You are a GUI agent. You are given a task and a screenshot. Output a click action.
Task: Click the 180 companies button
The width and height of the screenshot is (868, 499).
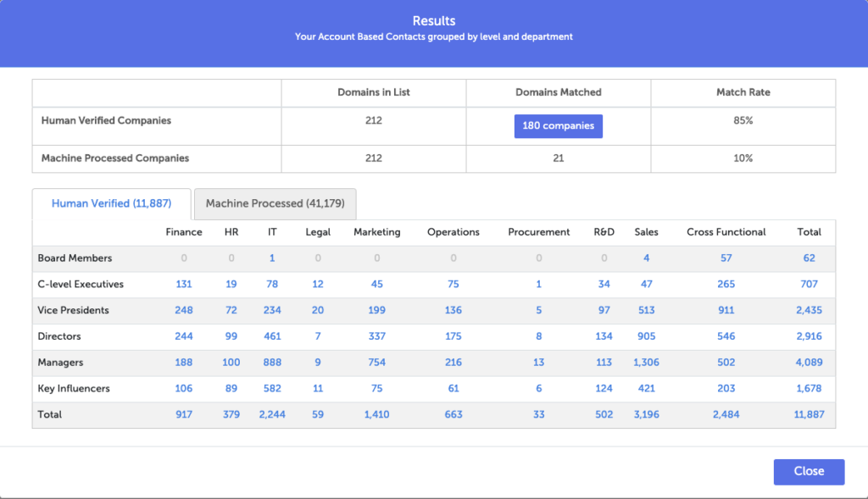(x=558, y=125)
